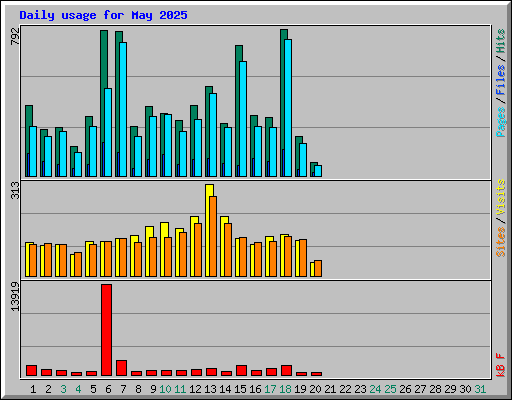Click day 6 on the x-axis
The width and height of the screenshot is (512, 400).
tap(108, 389)
